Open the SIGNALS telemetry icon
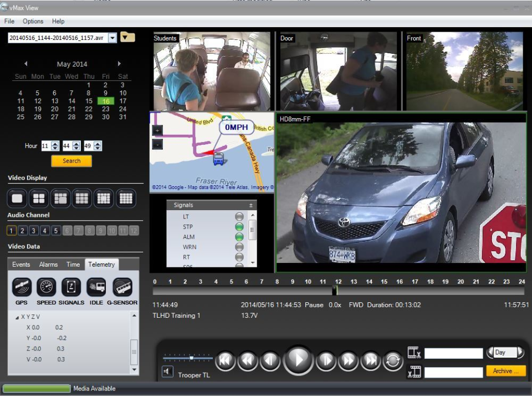Screen dimensions: 532x396 71,287
